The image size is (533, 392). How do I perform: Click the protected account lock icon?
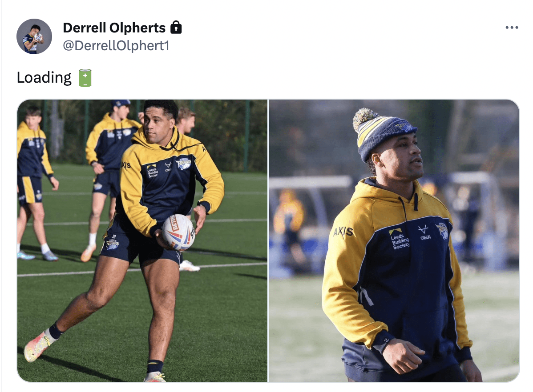(x=176, y=27)
